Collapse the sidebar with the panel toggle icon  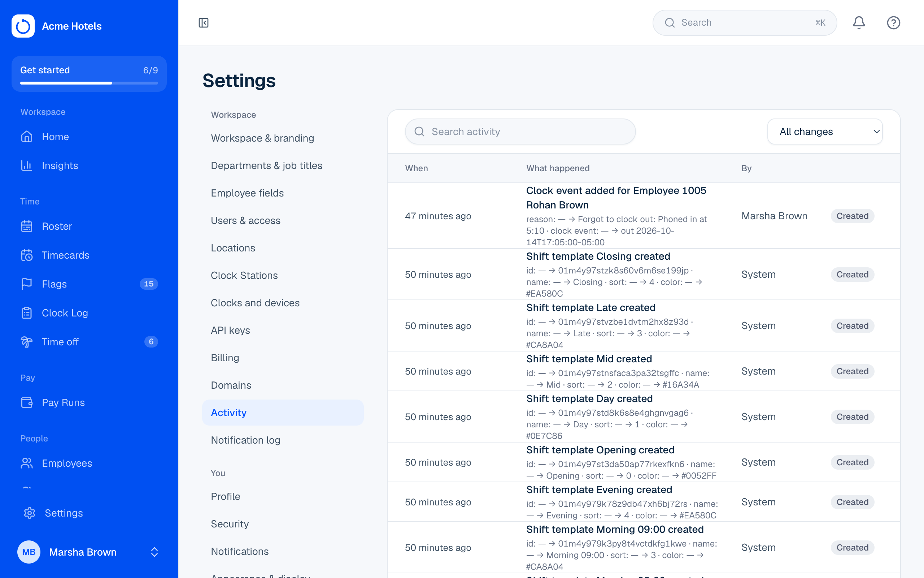(204, 23)
